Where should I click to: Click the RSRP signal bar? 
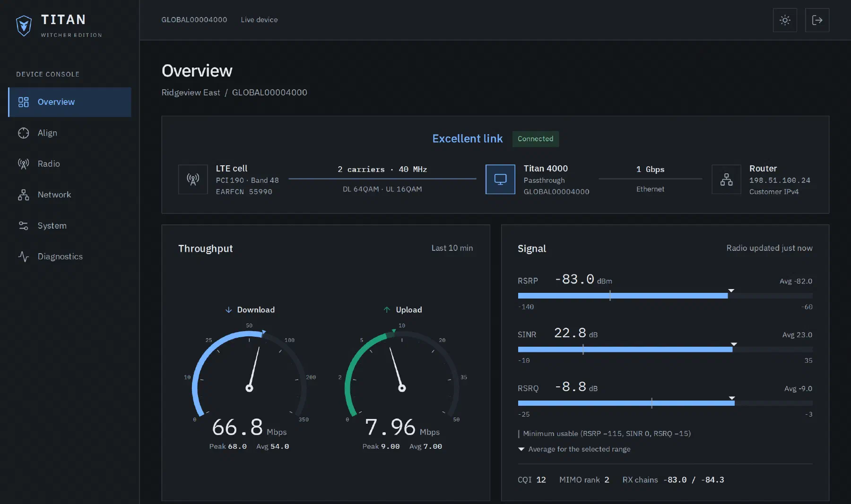click(x=665, y=296)
